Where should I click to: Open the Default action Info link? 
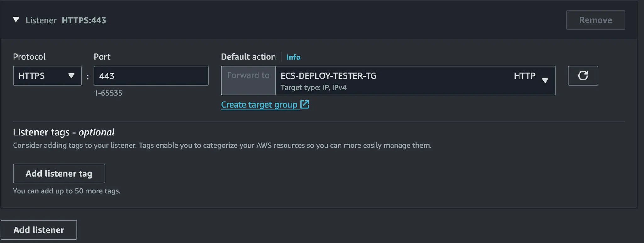293,57
